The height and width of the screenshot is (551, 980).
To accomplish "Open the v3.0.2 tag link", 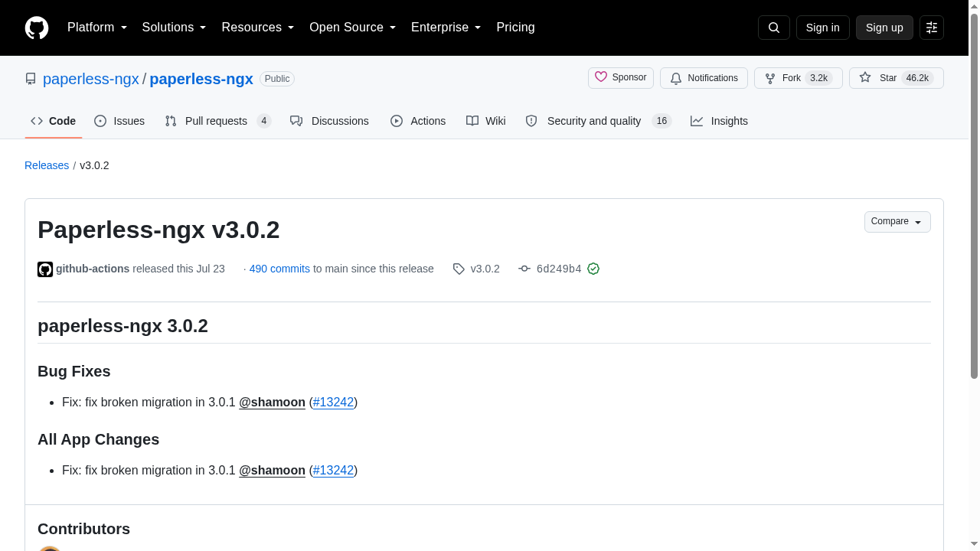I will [485, 269].
